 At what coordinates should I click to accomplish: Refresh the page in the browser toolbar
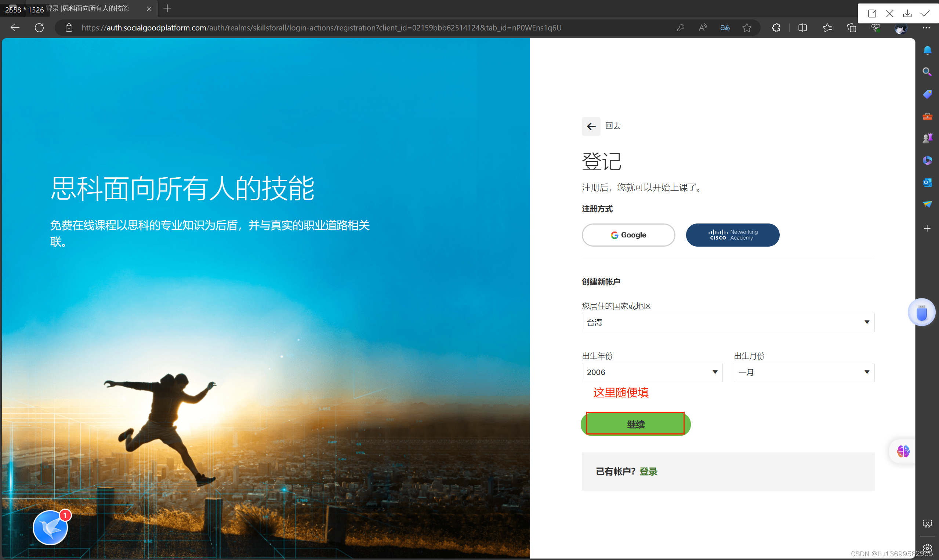pos(39,28)
